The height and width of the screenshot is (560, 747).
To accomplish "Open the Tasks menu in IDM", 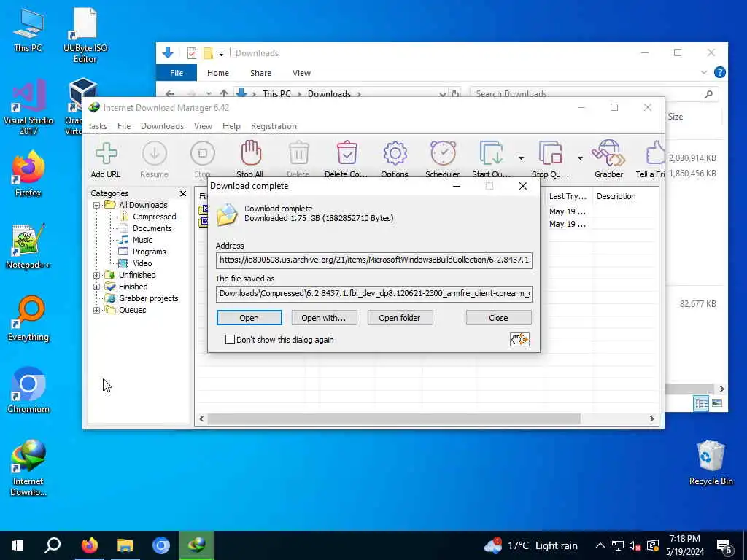I will (98, 126).
